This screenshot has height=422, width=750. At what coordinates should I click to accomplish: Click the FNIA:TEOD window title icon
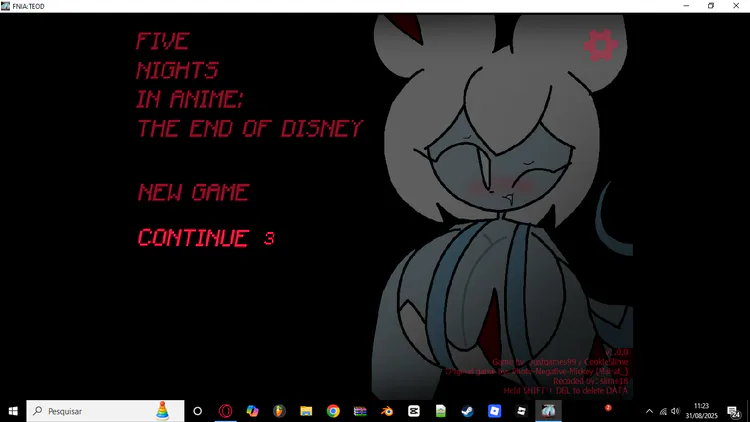coord(5,6)
